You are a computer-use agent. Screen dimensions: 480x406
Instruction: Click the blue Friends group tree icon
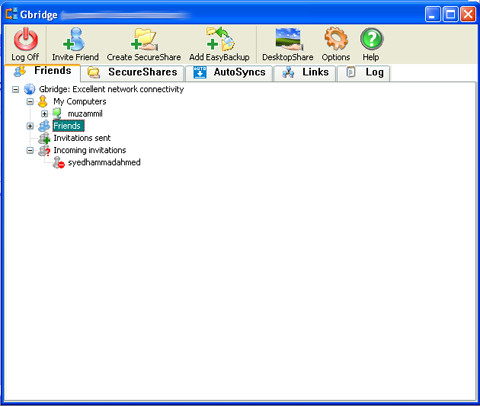44,126
